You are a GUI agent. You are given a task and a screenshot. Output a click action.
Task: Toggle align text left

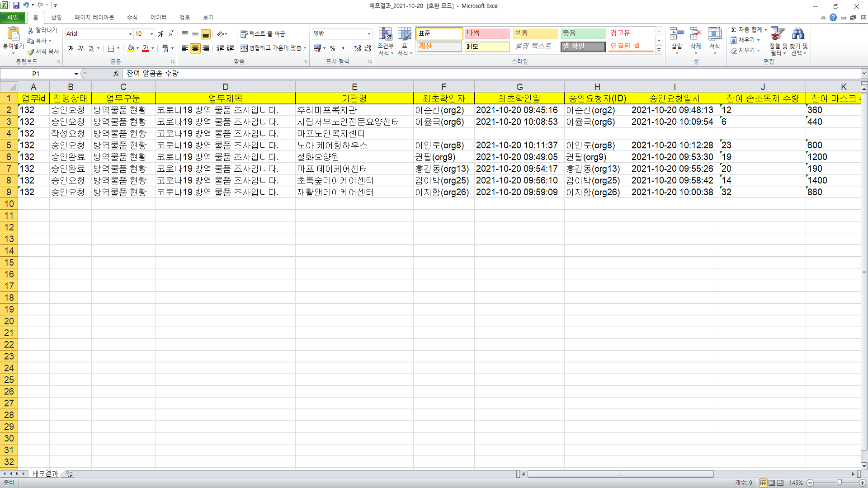coord(185,48)
